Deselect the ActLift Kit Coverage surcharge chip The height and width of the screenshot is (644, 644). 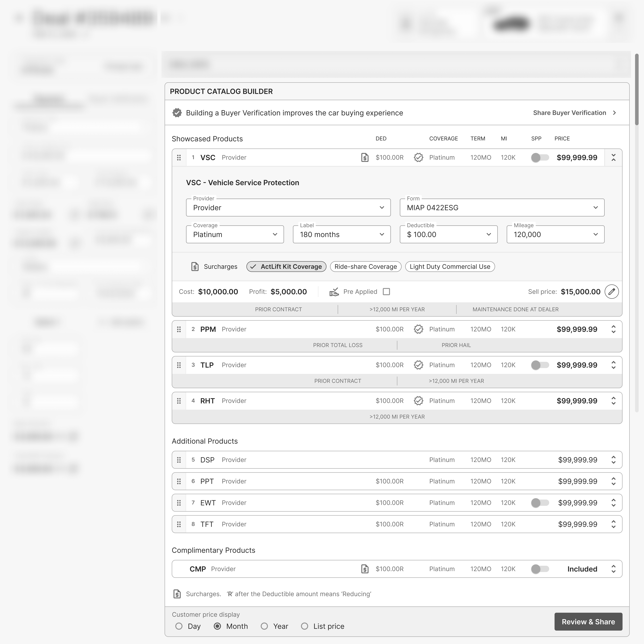pyautogui.click(x=286, y=267)
